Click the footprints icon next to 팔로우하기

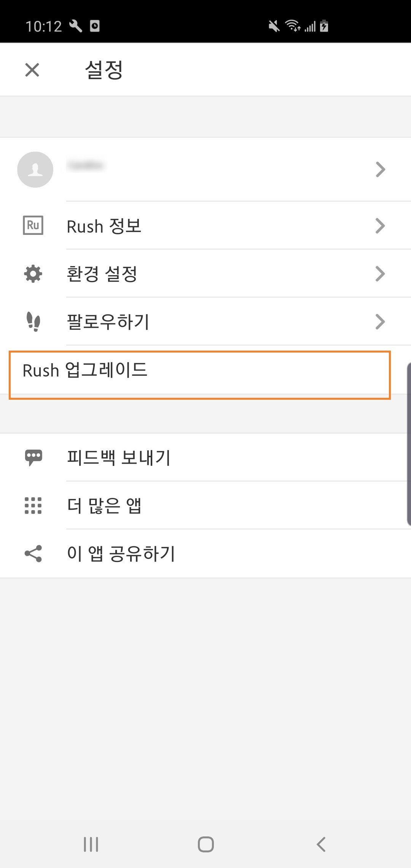[x=33, y=322]
